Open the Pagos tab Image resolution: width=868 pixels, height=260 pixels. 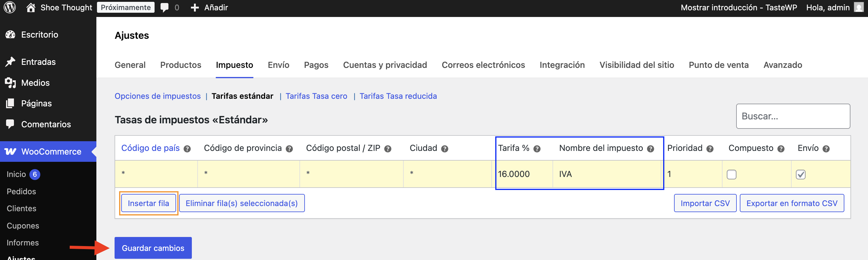[316, 65]
